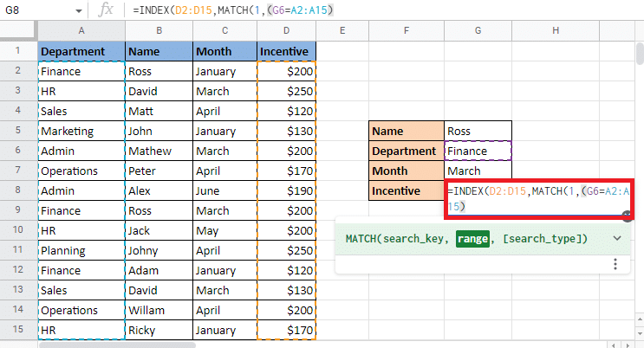Click the select-all corner of the grid
This screenshot has width=644, height=348.
[17, 31]
